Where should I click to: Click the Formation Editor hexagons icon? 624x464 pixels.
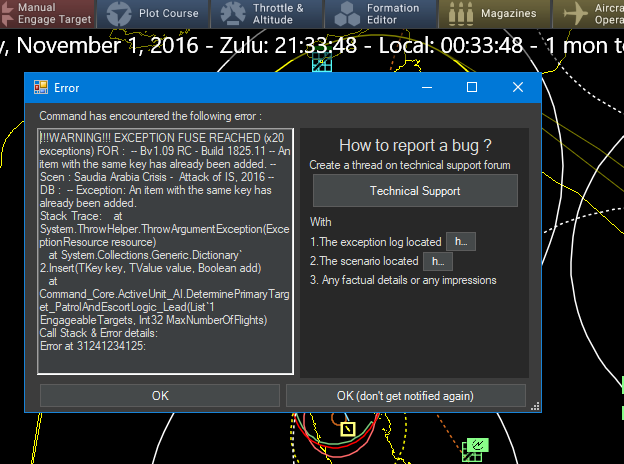point(347,14)
